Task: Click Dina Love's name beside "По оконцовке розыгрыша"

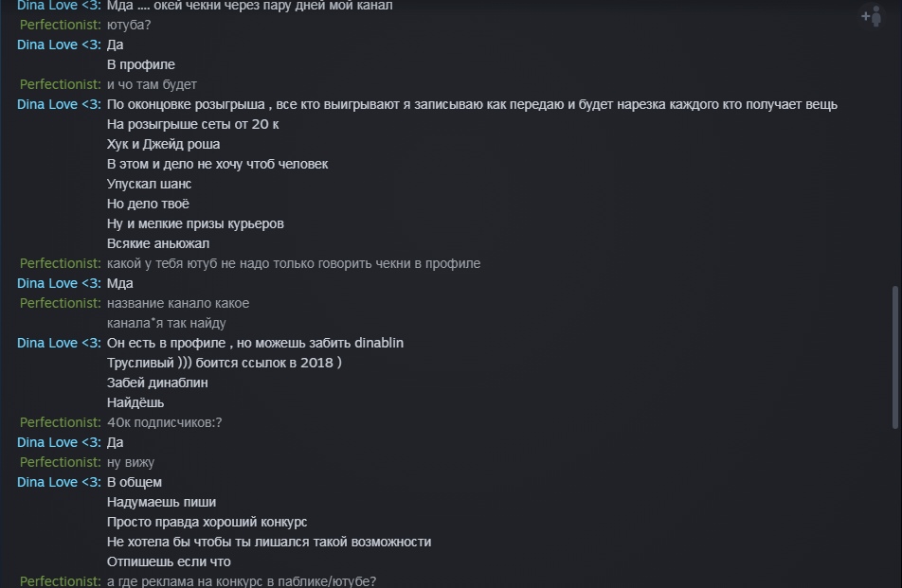Action: click(x=58, y=105)
